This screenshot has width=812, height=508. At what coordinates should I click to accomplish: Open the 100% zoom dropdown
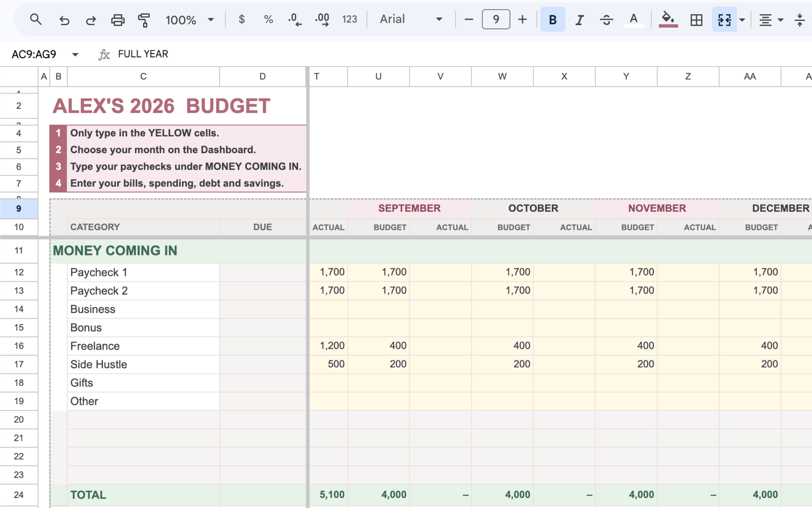pyautogui.click(x=189, y=20)
